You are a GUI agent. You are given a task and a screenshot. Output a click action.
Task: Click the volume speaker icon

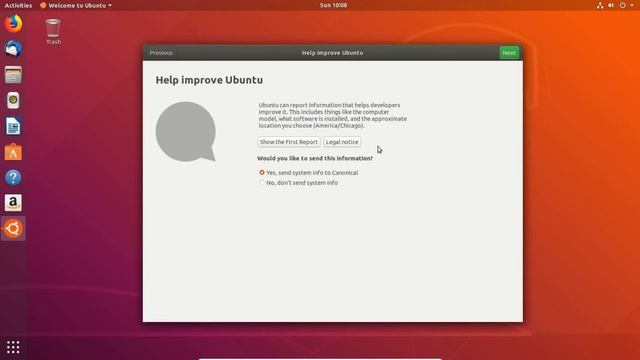click(611, 5)
